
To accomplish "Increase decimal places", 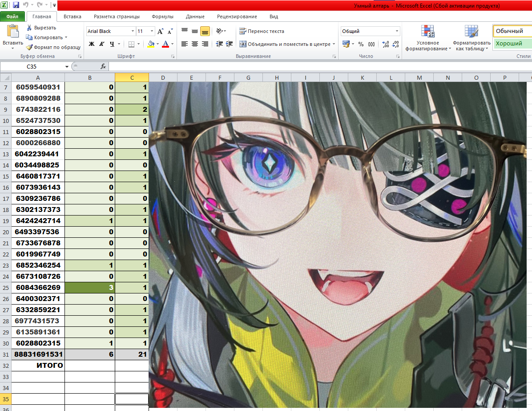I will (386, 44).
